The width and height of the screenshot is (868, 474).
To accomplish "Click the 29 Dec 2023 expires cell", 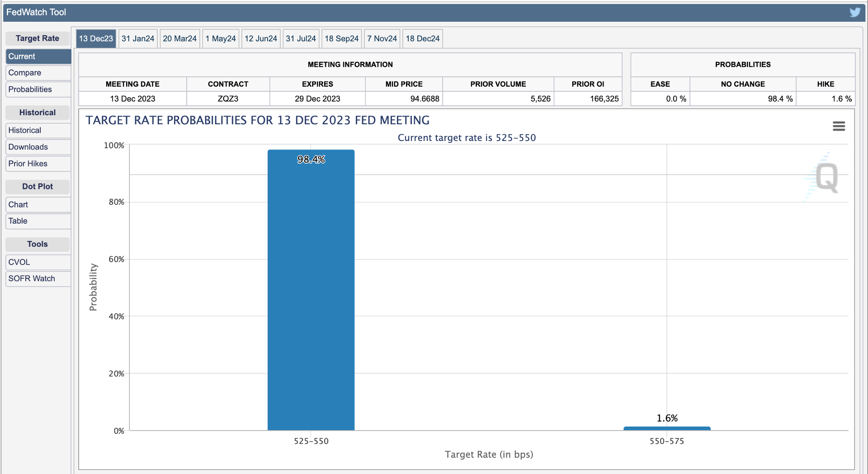I will tap(317, 99).
